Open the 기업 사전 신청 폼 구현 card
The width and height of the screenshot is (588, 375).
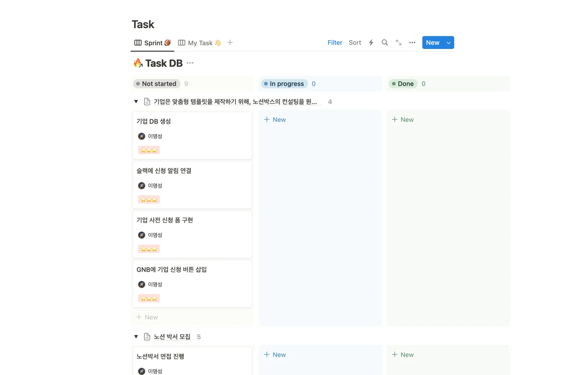192,234
